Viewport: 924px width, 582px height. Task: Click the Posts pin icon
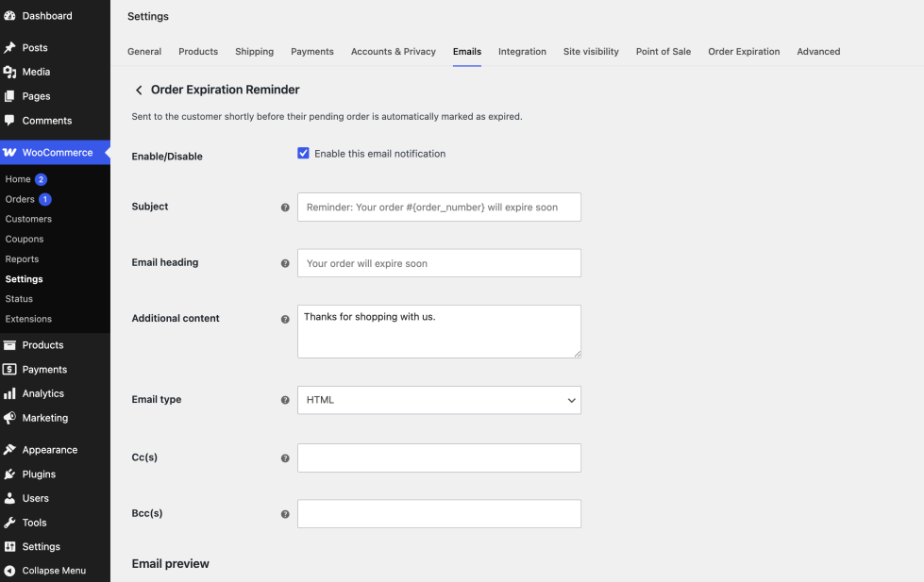point(9,48)
